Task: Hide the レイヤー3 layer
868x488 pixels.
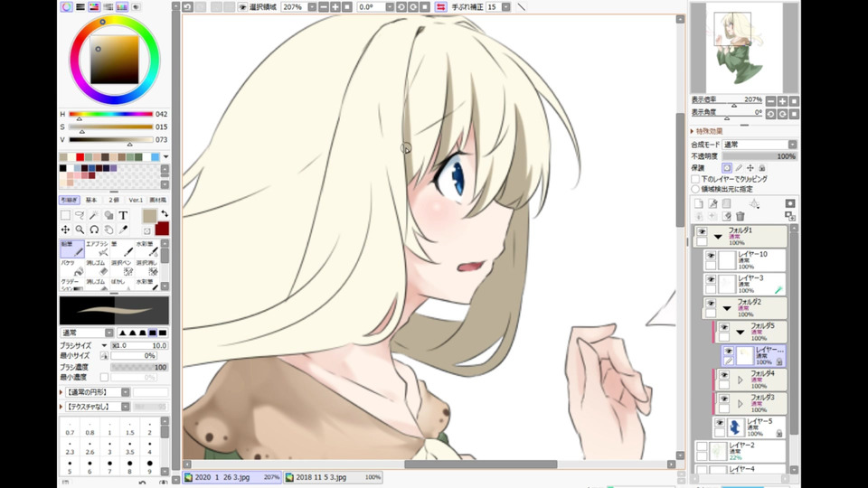Action: 711,279
